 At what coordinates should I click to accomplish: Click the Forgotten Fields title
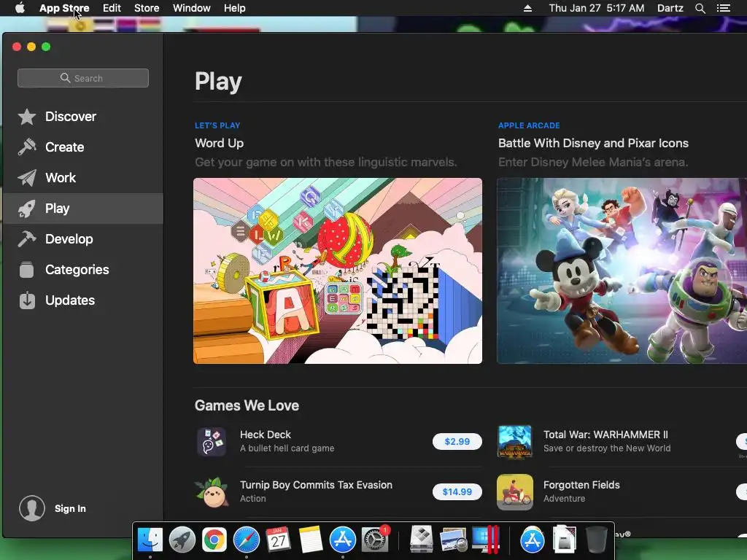(581, 485)
